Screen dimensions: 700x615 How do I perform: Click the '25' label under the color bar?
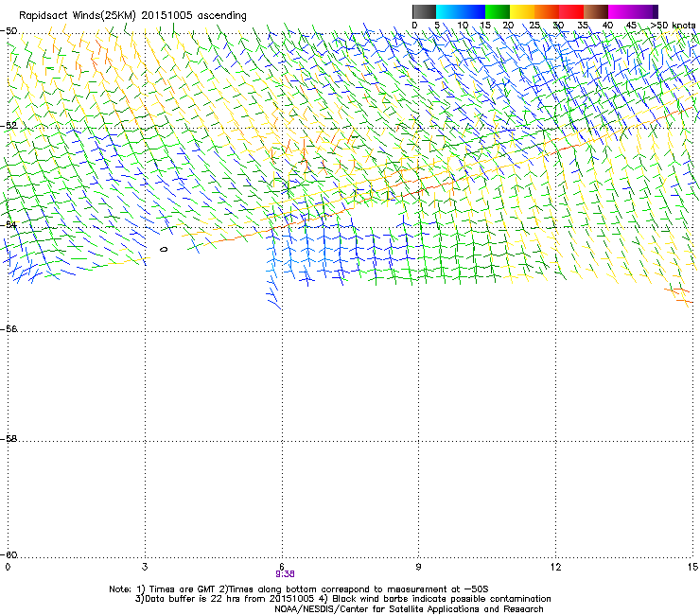tap(534, 26)
